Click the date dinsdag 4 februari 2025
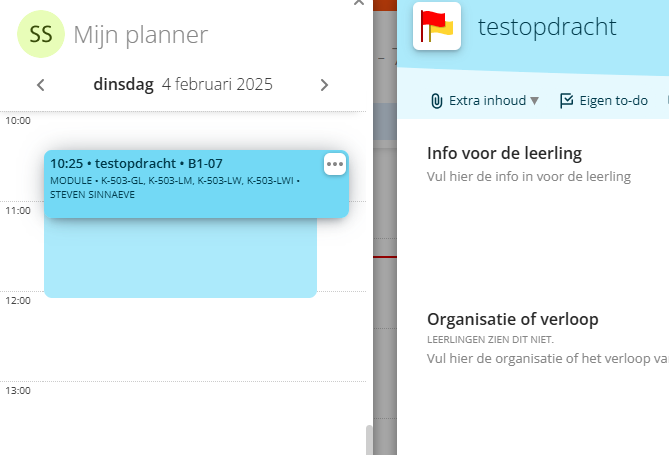669x455 pixels. (182, 85)
